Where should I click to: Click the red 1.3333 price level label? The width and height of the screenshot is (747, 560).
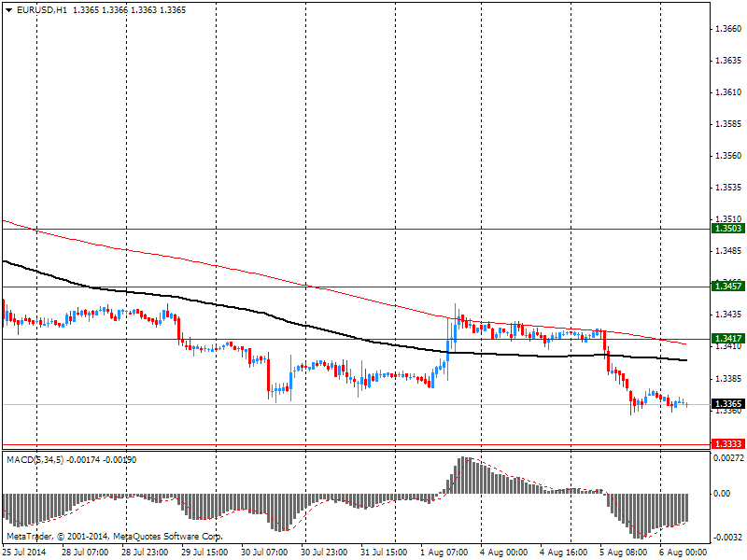(728, 444)
